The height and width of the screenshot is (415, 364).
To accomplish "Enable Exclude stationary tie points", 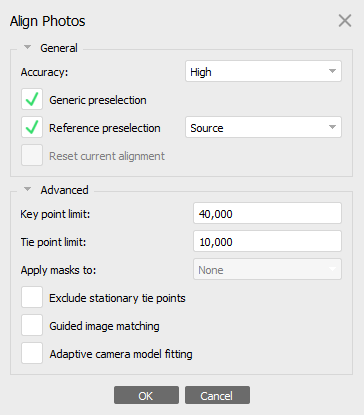I will pos(32,297).
